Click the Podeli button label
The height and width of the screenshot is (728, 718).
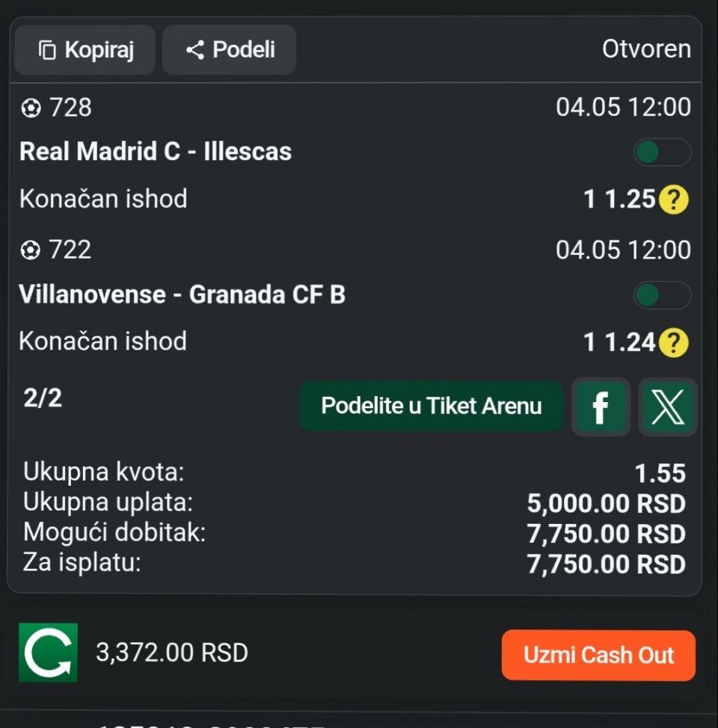point(244,49)
